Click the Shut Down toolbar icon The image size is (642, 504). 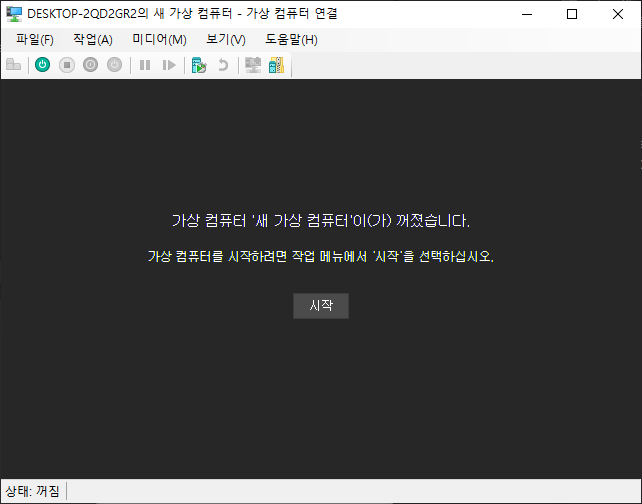90,65
